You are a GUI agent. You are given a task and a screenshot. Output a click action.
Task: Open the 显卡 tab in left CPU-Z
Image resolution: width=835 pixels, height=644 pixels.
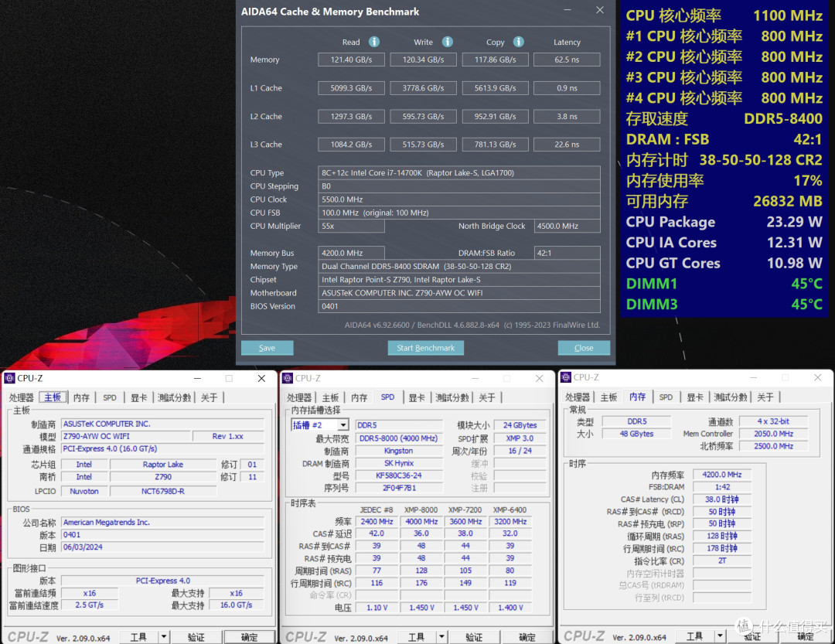pos(139,397)
